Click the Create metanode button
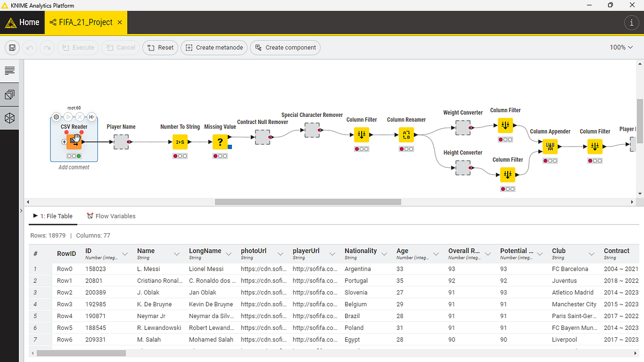 (x=214, y=47)
